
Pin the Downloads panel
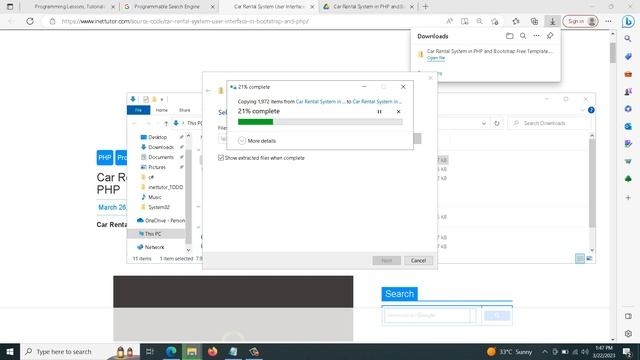pos(550,36)
